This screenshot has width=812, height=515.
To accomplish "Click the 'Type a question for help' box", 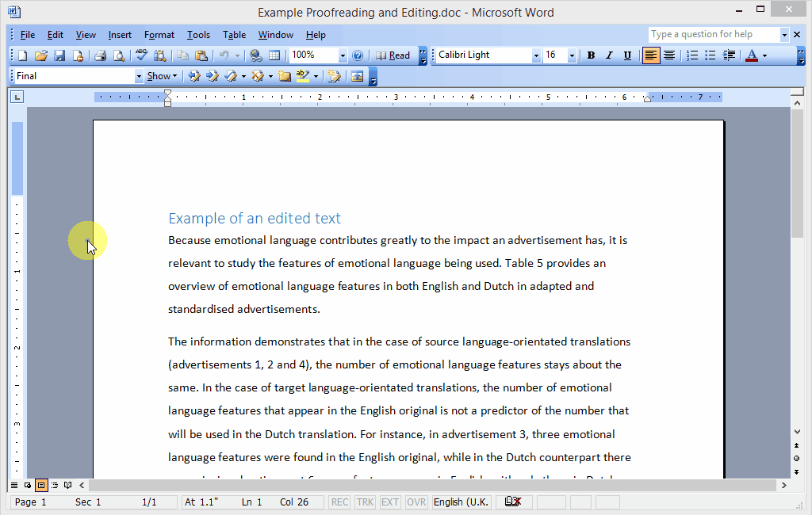I will coord(713,35).
